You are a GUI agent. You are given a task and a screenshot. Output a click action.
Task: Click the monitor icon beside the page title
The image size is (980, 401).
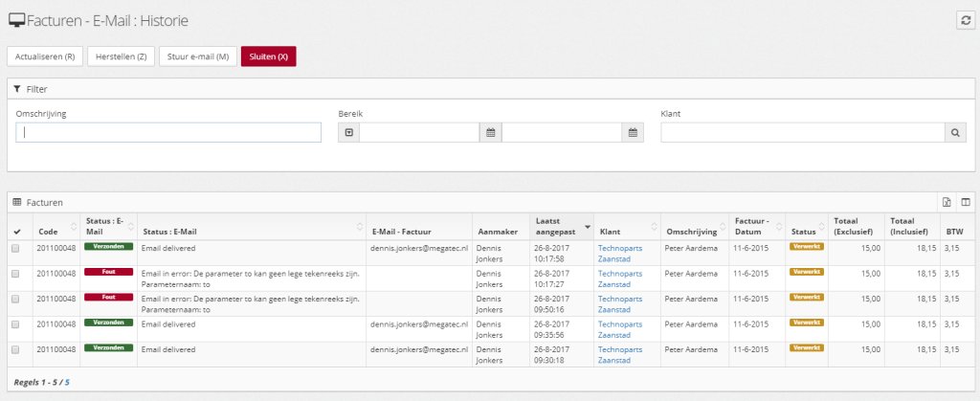[17, 21]
